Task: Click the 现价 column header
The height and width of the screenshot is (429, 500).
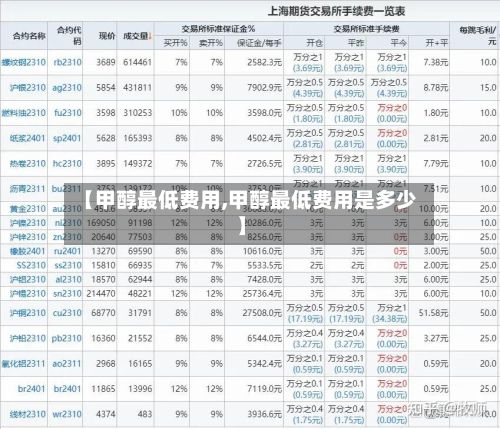Action: coord(107,36)
